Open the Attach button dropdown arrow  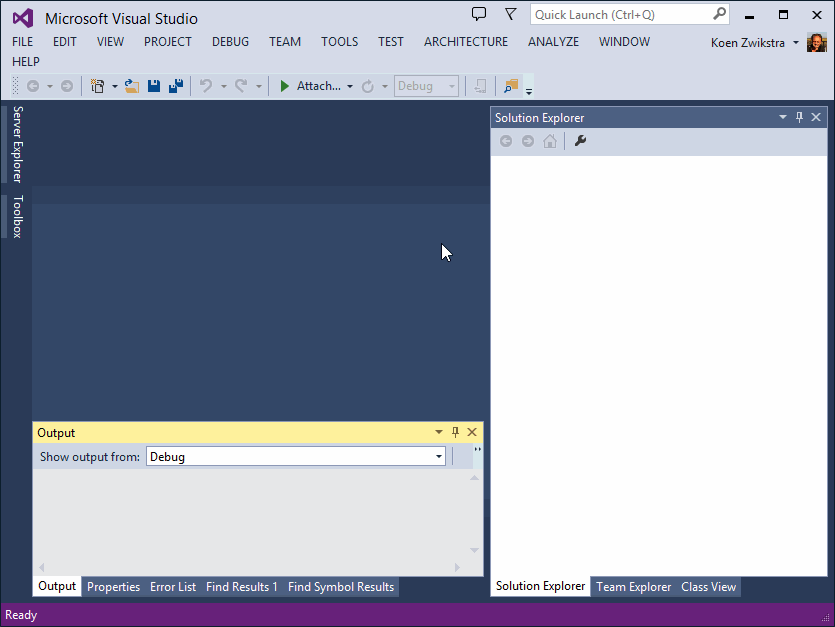[350, 86]
